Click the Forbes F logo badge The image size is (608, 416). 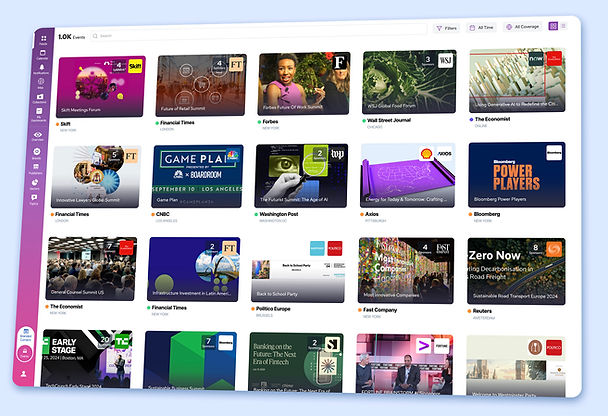click(x=340, y=62)
